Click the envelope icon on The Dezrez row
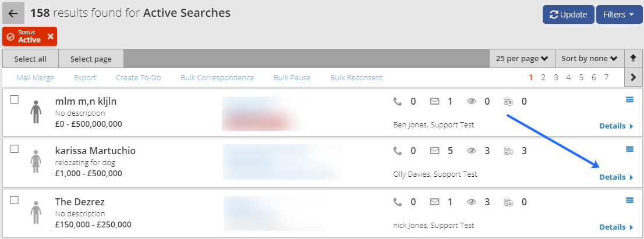Image resolution: width=644 pixels, height=239 pixels. [434, 202]
